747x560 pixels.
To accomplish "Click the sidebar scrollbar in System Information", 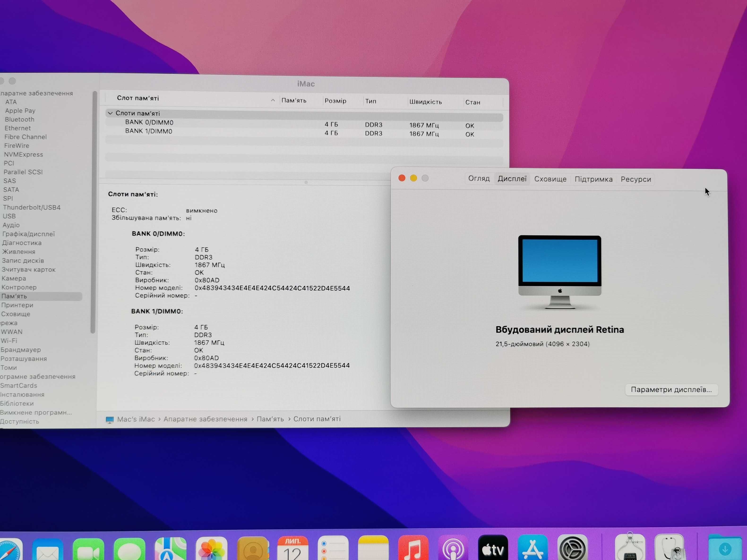I will 94,212.
